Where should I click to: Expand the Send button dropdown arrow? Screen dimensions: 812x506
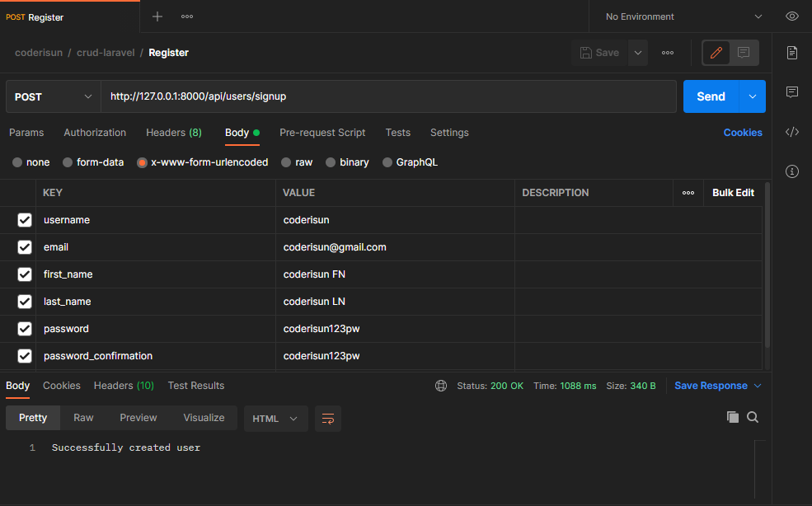click(753, 96)
